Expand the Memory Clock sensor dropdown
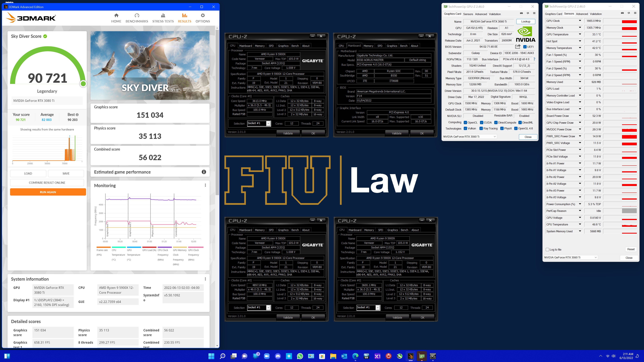Image resolution: width=644 pixels, height=362 pixels. (x=580, y=27)
